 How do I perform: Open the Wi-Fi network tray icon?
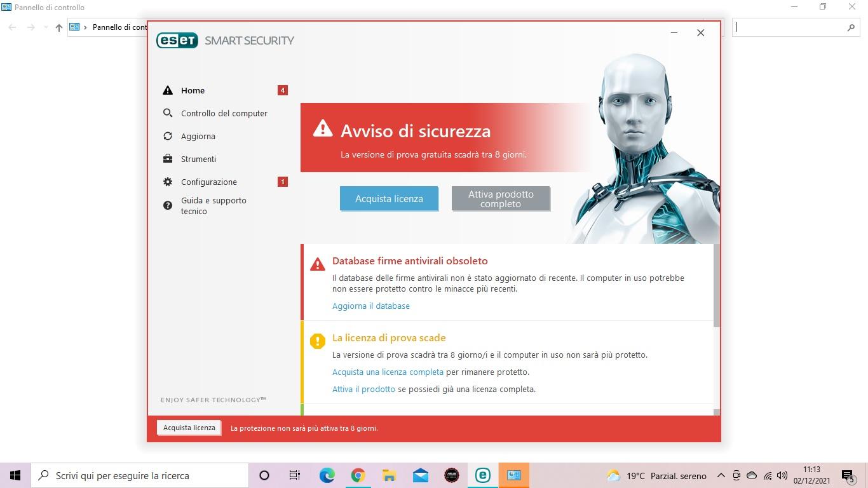click(x=768, y=475)
